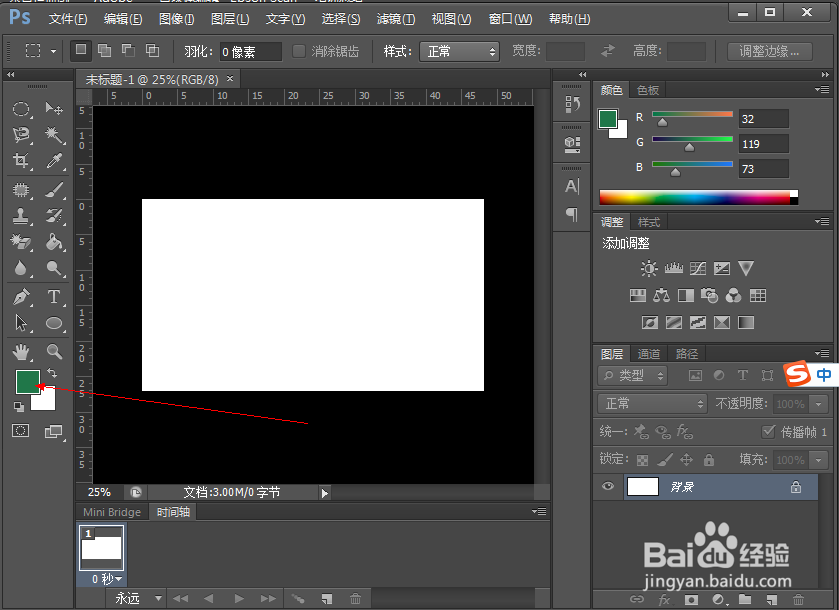This screenshot has height=610, width=839.
Task: Open the Character panel icon
Action: [x=572, y=186]
